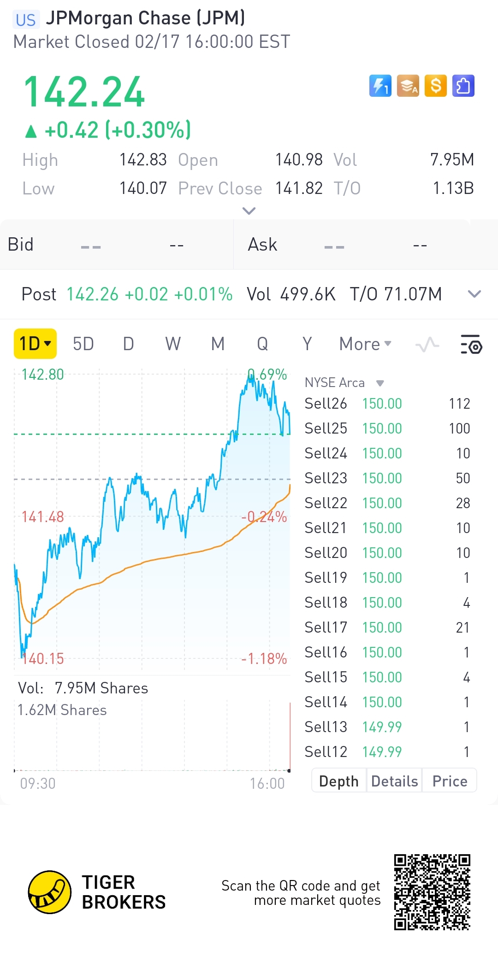
Task: Open the 1D timeframe dropdown
Action: 35,344
